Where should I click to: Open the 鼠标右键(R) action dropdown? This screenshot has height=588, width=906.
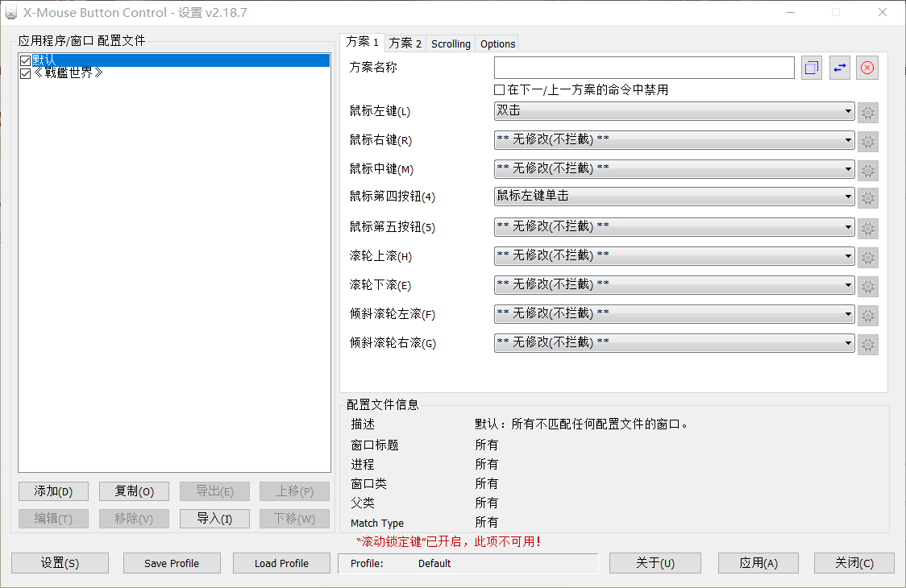tap(675, 140)
